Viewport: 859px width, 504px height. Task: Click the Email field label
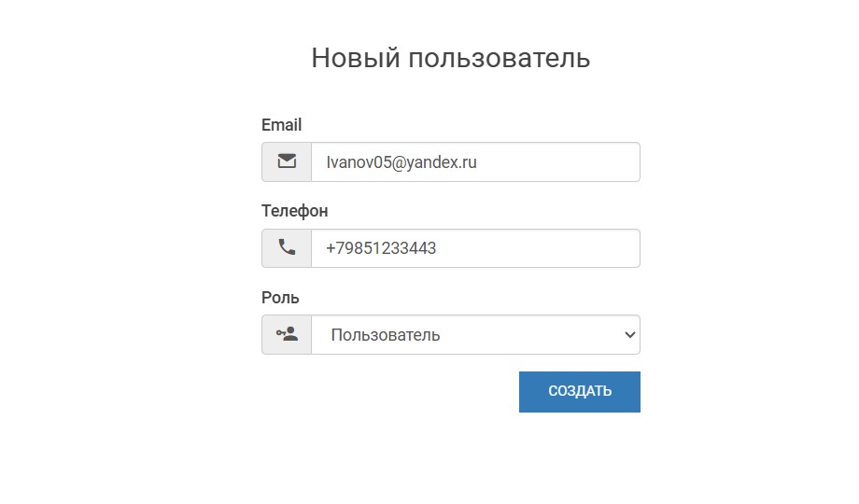(x=281, y=125)
